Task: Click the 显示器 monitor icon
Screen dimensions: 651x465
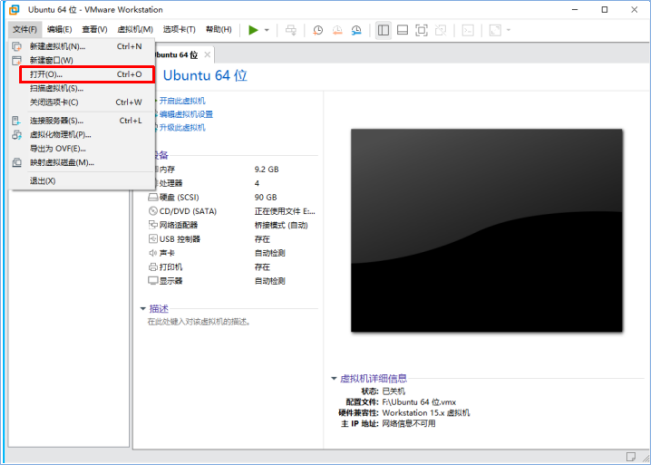Action: click(x=153, y=281)
